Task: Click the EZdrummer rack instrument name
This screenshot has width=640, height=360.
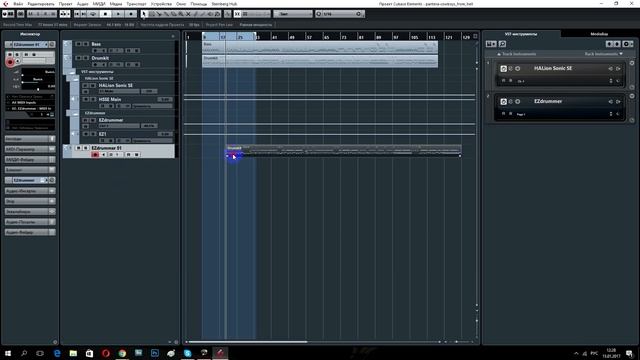Action: pyautogui.click(x=548, y=101)
